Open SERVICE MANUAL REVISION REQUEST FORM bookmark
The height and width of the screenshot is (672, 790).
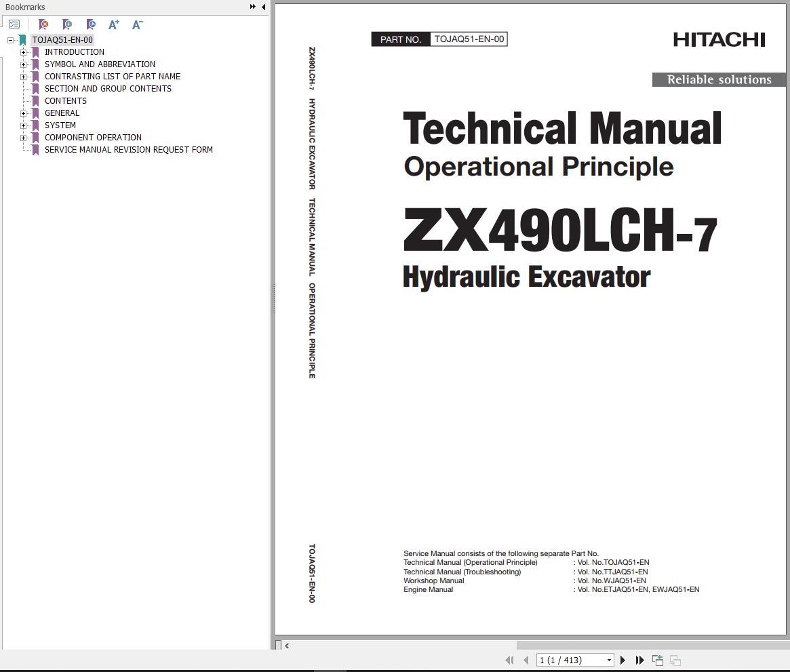128,150
